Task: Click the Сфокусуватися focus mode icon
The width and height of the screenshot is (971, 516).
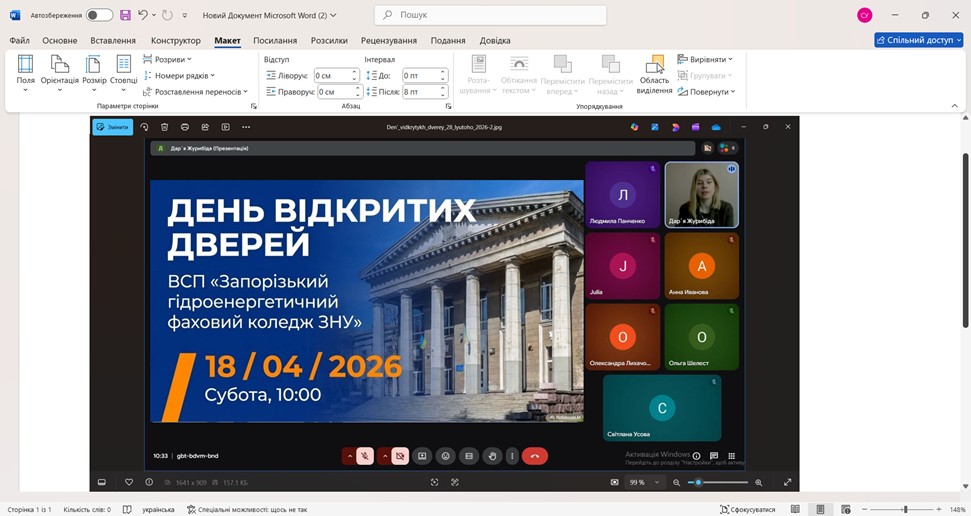Action: coord(747,509)
